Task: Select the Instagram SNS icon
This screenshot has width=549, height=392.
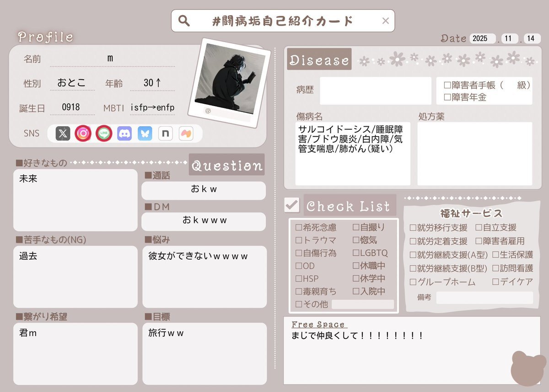Action: (x=83, y=134)
